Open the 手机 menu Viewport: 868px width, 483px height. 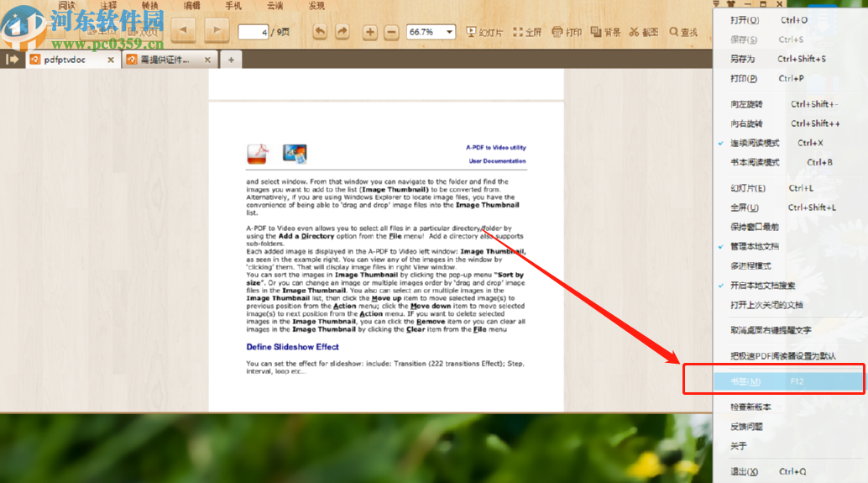click(x=233, y=6)
